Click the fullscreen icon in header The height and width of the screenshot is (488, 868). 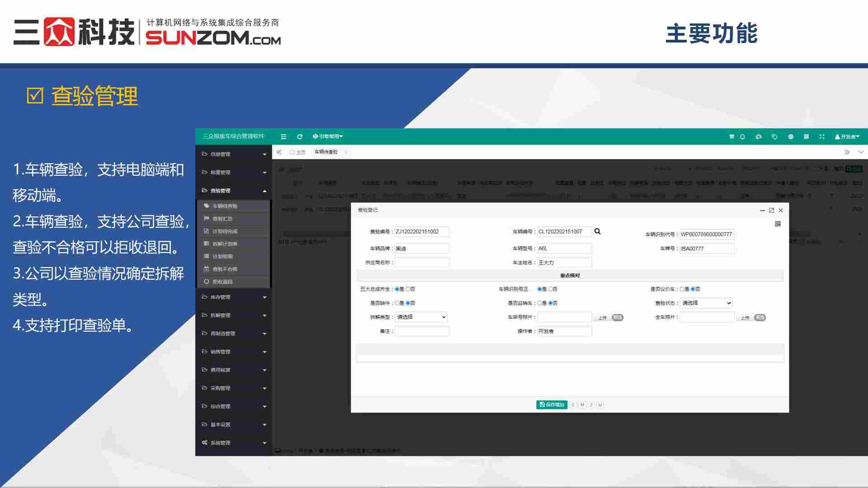coord(822,136)
